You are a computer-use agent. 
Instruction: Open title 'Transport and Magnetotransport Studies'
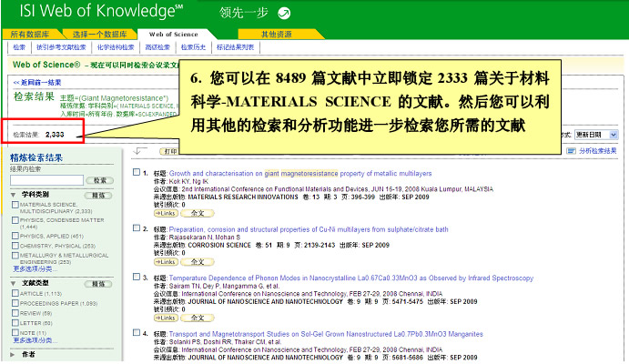pos(326,334)
